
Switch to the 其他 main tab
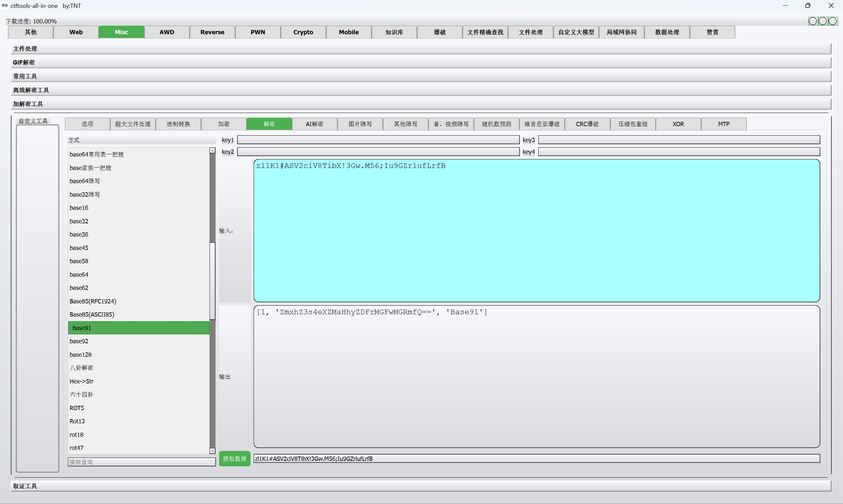coord(31,32)
